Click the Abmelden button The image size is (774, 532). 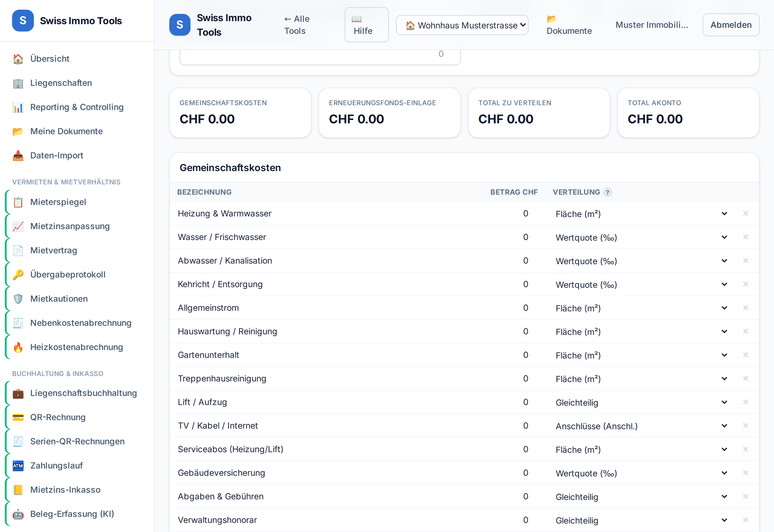731,25
